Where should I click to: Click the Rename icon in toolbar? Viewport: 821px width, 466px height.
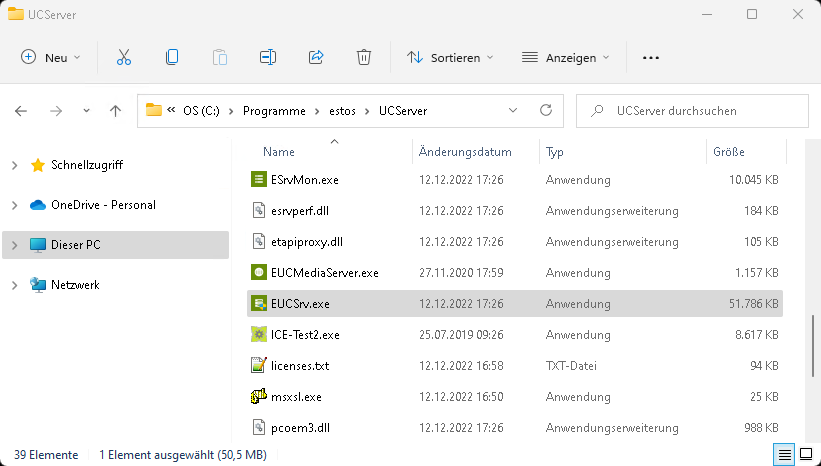click(268, 57)
